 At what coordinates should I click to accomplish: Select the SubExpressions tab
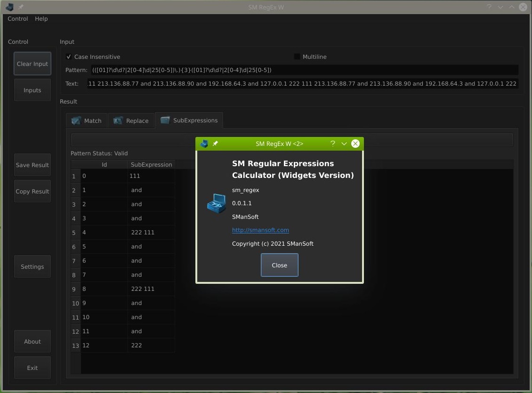(189, 120)
